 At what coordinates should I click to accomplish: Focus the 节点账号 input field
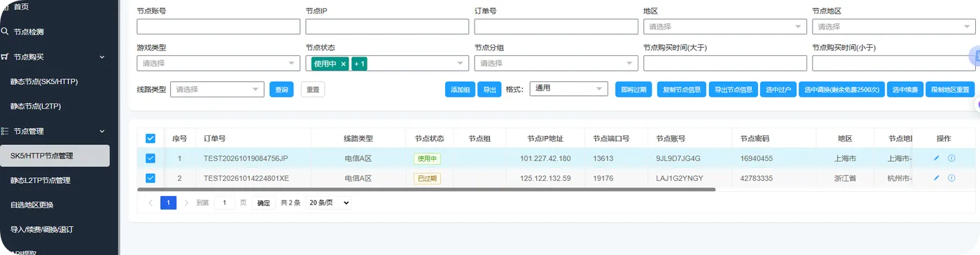218,27
